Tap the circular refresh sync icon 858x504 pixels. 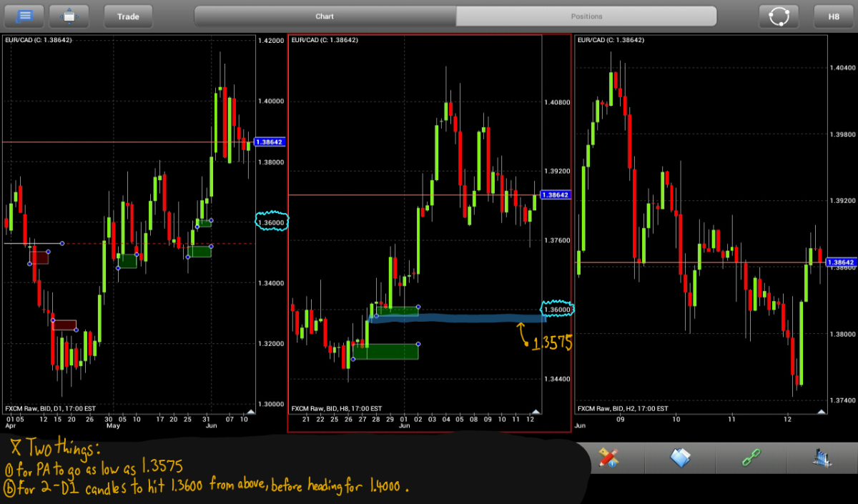pos(779,16)
